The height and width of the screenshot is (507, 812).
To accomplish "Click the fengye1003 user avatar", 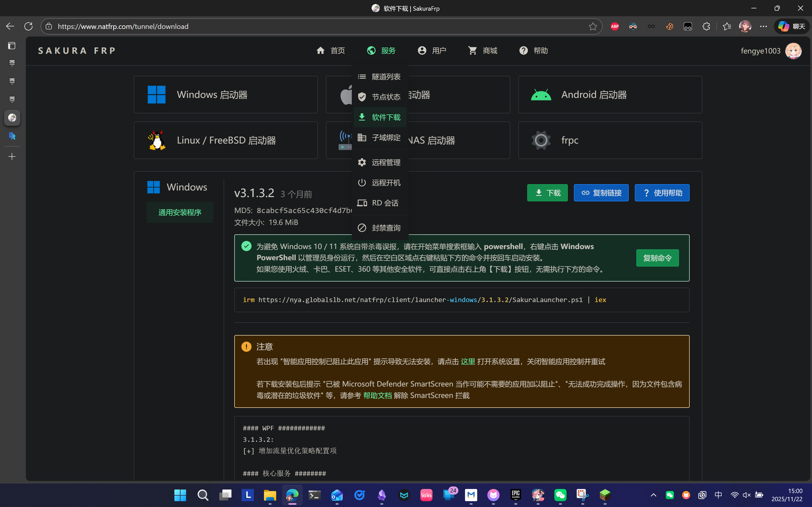I will click(793, 51).
